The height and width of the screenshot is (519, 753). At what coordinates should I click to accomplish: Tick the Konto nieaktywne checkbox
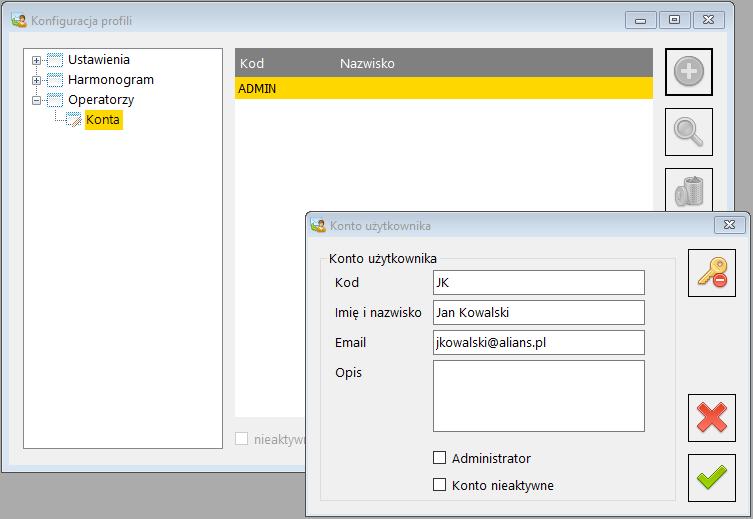pos(439,484)
